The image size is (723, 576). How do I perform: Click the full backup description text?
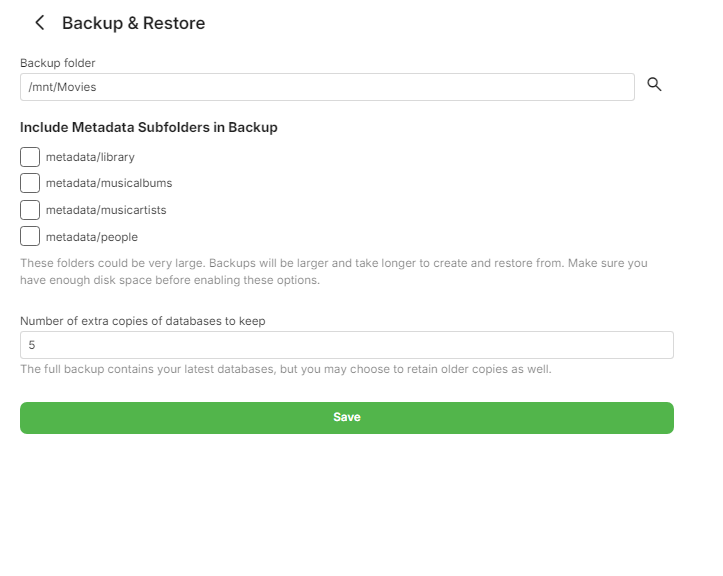pos(286,369)
